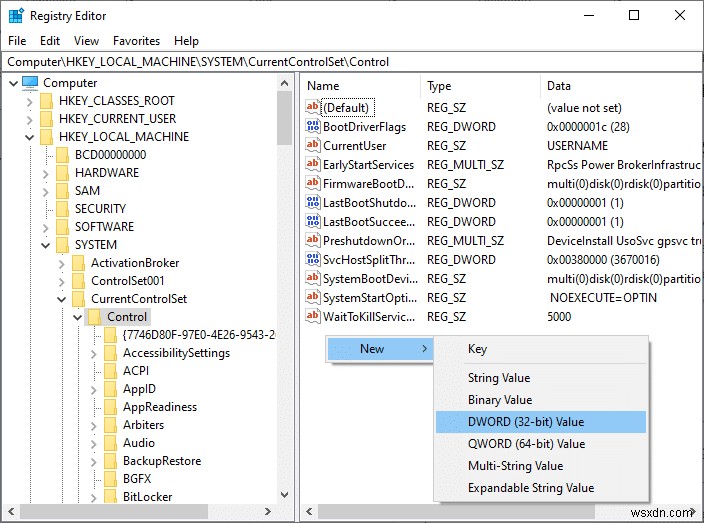Select the SystemBootDevi... value row
This screenshot has width=704, height=523.
pos(502,278)
